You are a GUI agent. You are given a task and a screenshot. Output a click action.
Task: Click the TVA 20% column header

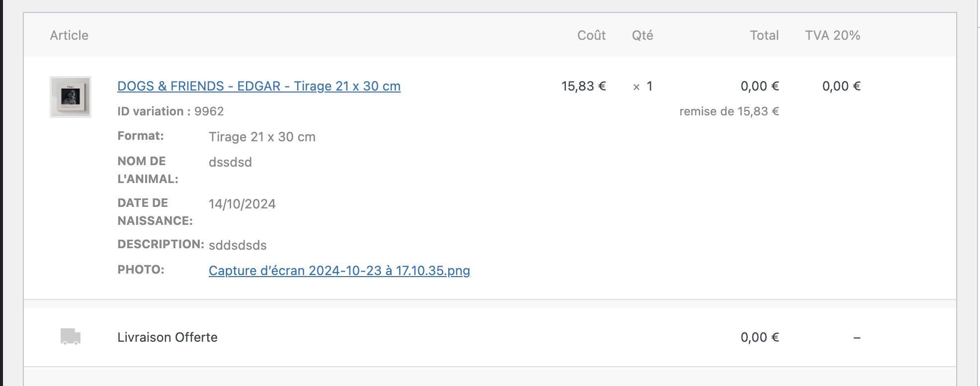coord(833,35)
